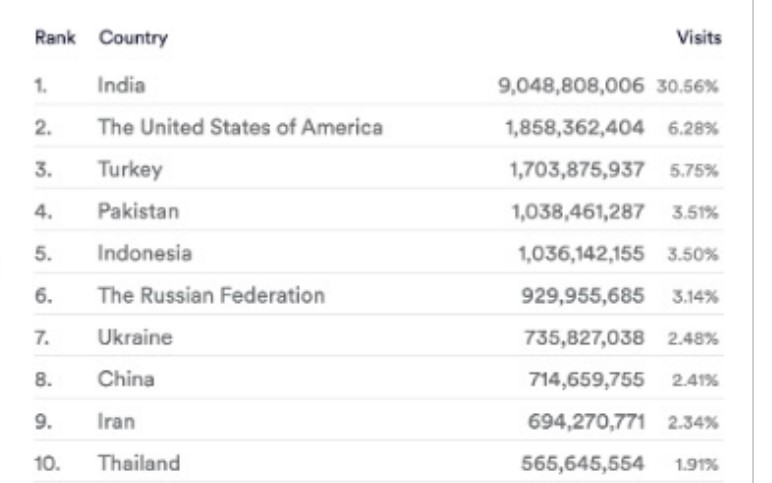The height and width of the screenshot is (483, 772).
Task: Click the 30.56% share value
Action: [687, 87]
